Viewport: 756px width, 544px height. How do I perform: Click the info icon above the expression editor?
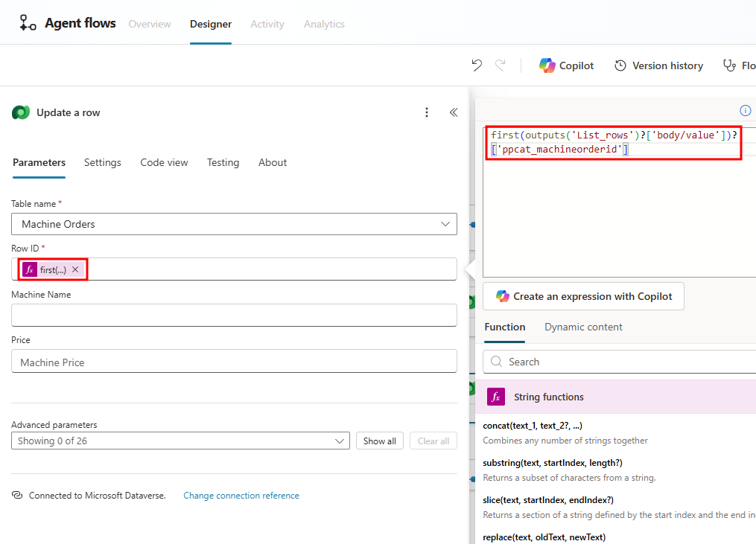click(x=745, y=110)
